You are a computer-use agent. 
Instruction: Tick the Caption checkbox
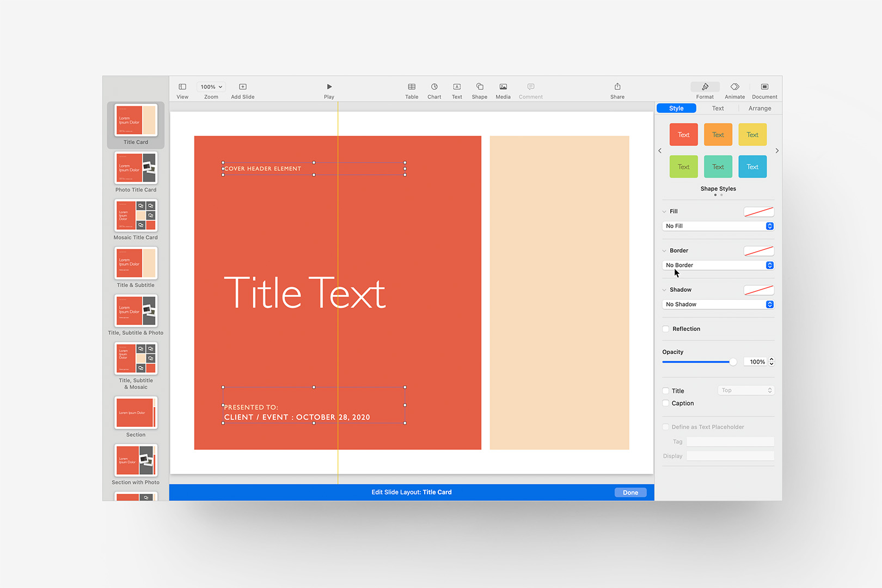tap(666, 403)
